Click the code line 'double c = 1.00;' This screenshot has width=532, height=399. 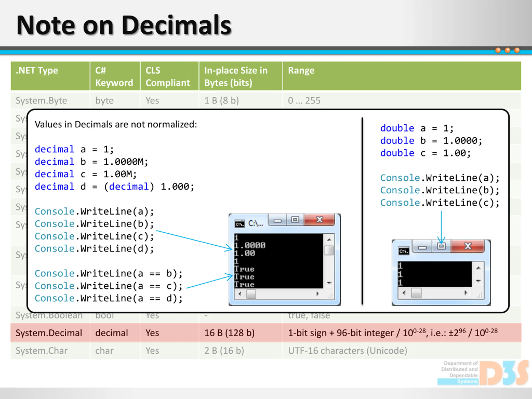(425, 153)
